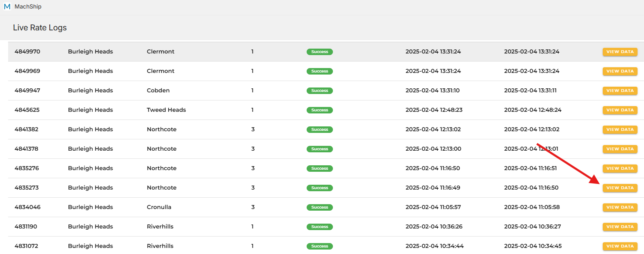This screenshot has width=644, height=254.
Task: View data for Tweed Heads log
Action: (620, 110)
